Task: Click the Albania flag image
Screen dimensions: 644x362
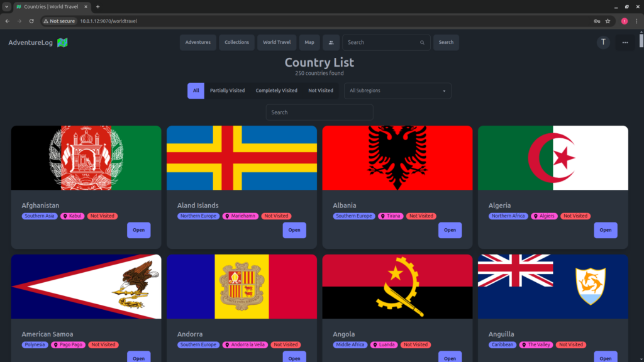Action: [397, 158]
